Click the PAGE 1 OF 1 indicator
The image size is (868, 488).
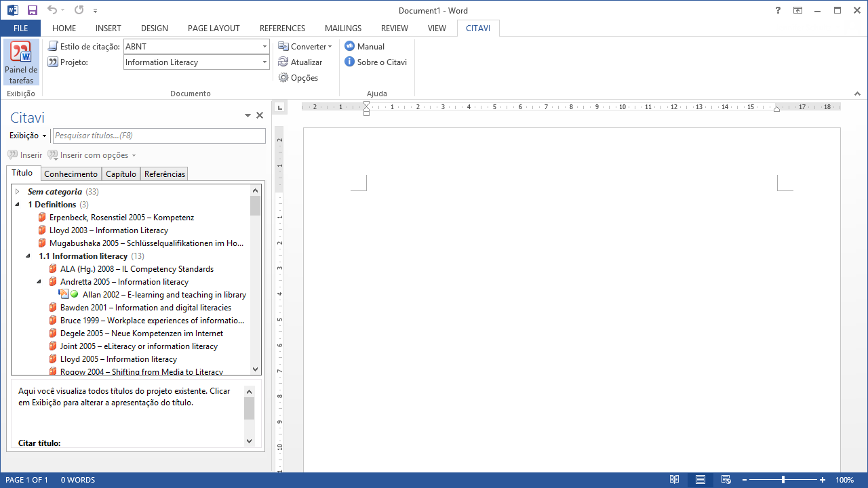coord(26,480)
